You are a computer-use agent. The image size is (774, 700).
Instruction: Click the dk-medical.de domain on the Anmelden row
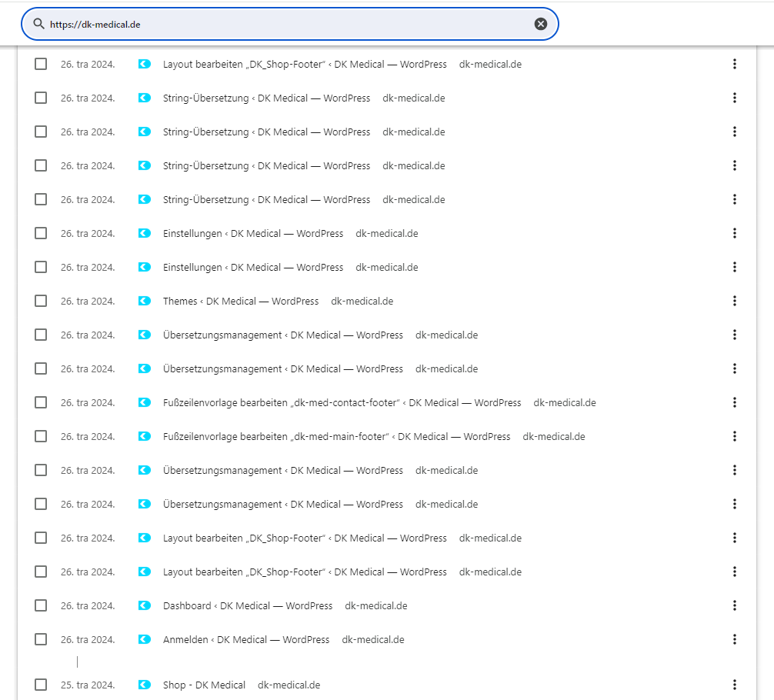373,640
